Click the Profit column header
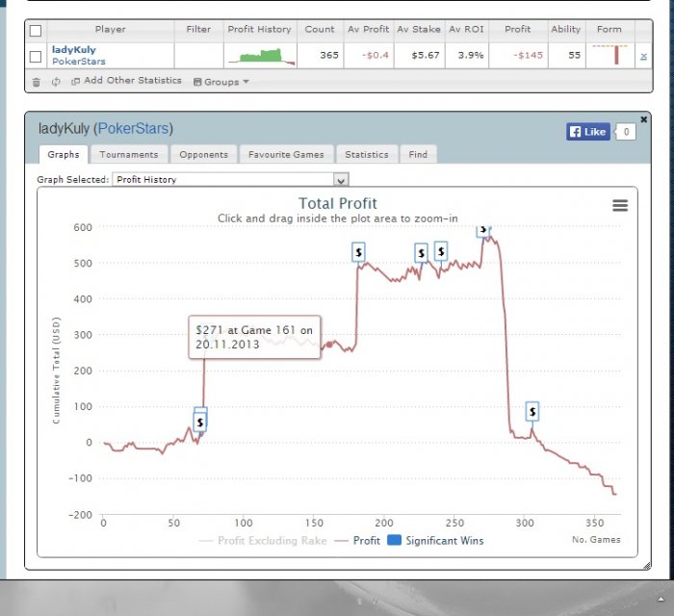 tap(518, 29)
